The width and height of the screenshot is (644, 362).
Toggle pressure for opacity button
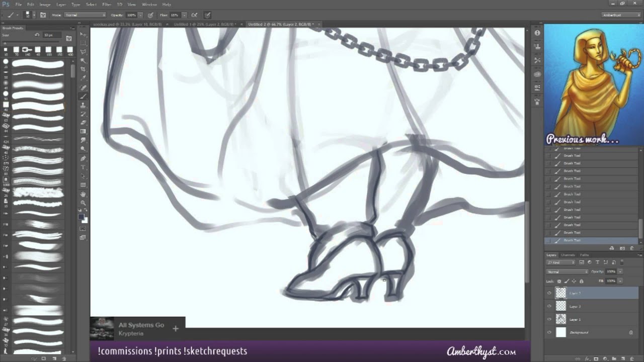click(x=150, y=15)
